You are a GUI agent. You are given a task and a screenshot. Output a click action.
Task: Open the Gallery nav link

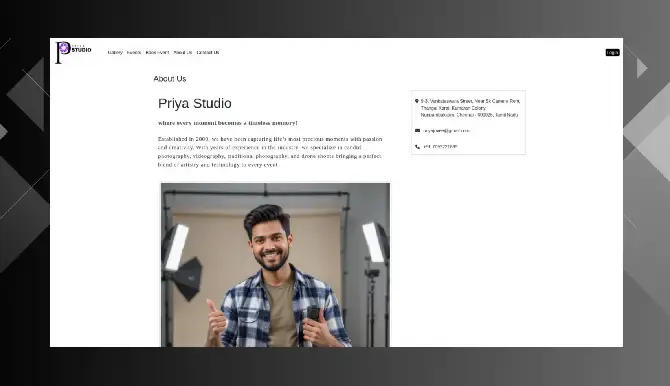115,53
